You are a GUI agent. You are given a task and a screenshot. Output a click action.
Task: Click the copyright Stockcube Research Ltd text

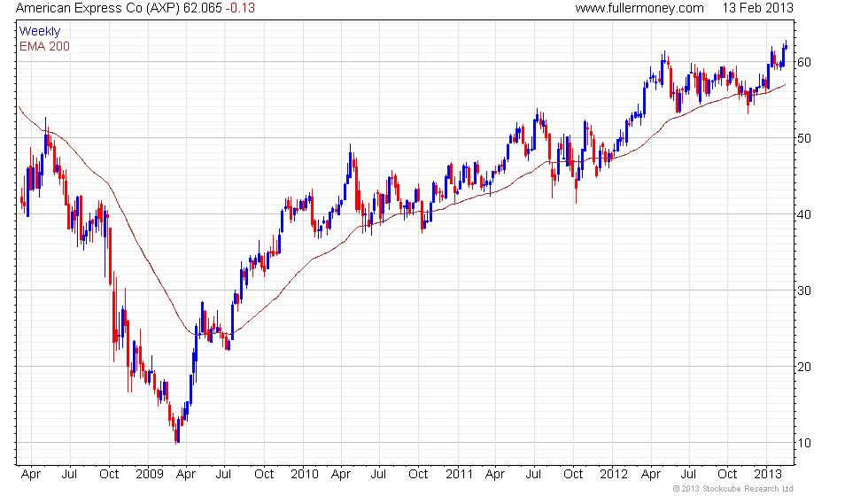[x=732, y=488]
